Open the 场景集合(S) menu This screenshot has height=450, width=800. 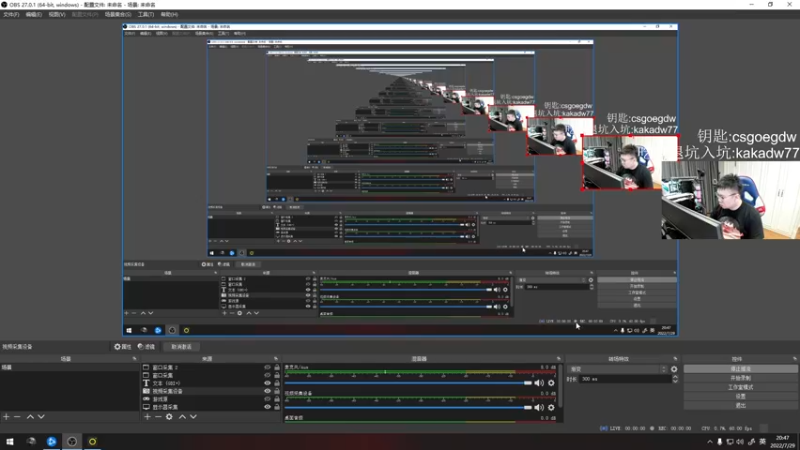118,14
